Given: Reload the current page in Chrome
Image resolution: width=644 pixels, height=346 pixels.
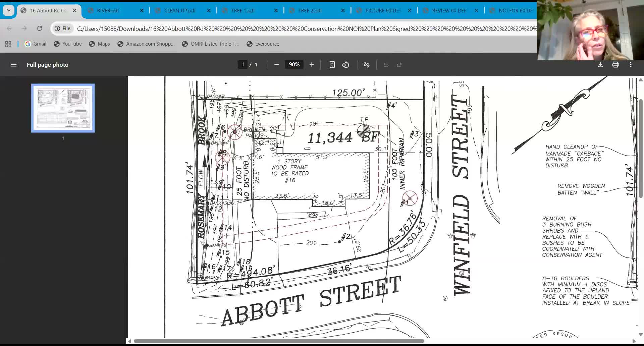Looking at the screenshot, I should click(40, 28).
